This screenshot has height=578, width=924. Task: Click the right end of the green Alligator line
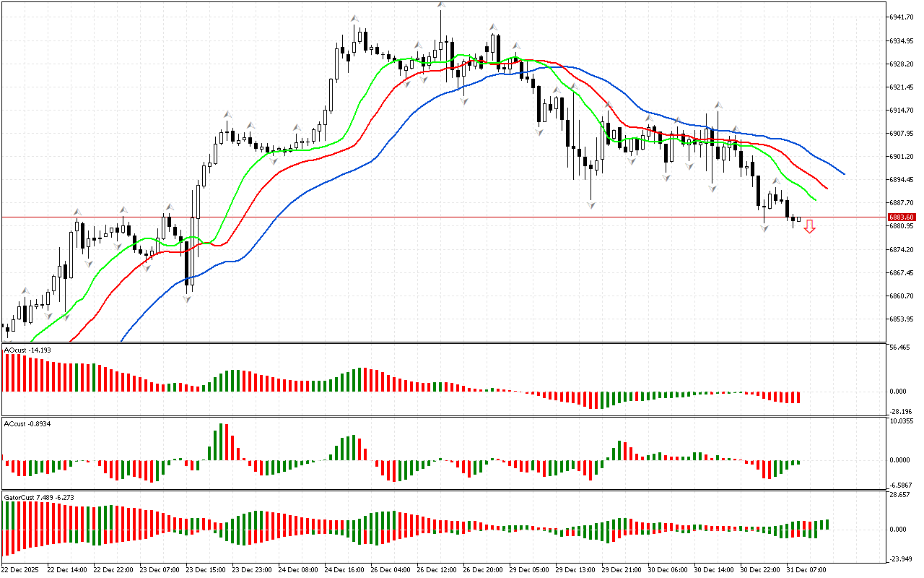click(x=815, y=199)
